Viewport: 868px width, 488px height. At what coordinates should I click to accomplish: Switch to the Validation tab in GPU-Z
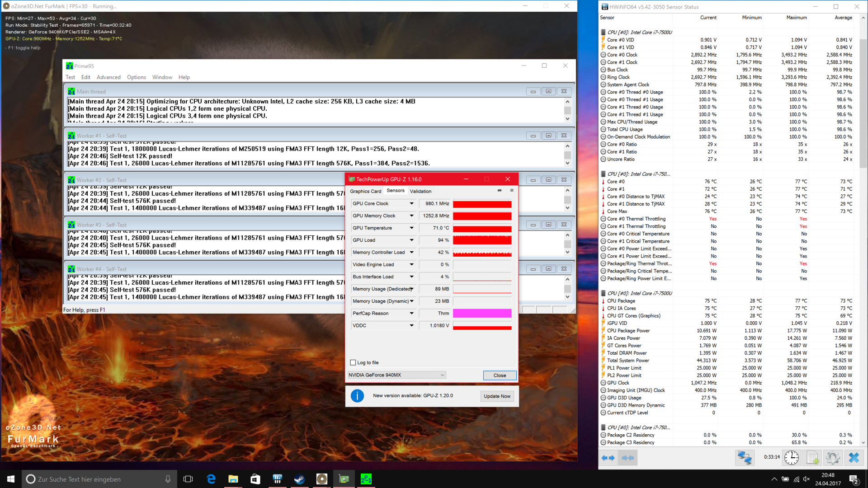(x=420, y=191)
